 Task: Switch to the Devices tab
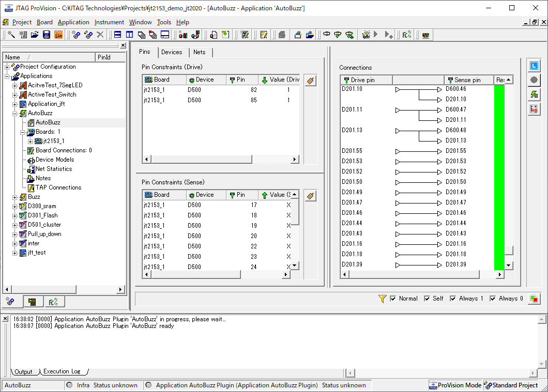(x=172, y=52)
